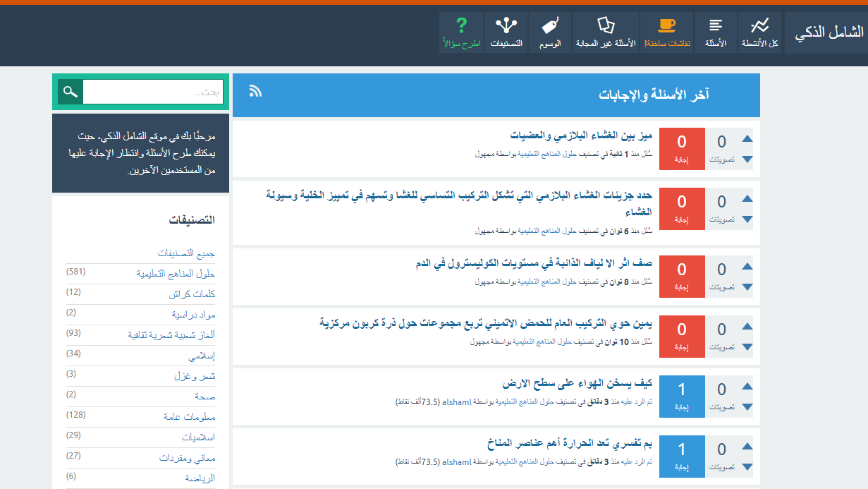This screenshot has height=489, width=868.
Task: Open category إسلامي
Action: [203, 356]
